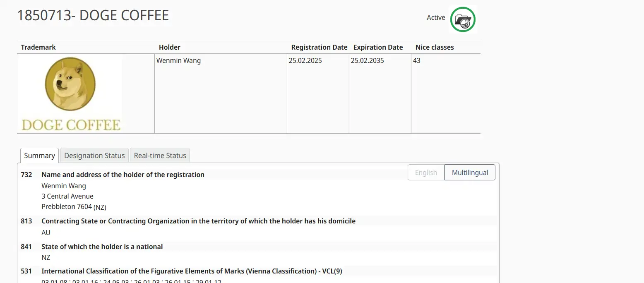Viewport: 644px width, 283px height.
Task: Open the Summary tab
Action: [39, 156]
